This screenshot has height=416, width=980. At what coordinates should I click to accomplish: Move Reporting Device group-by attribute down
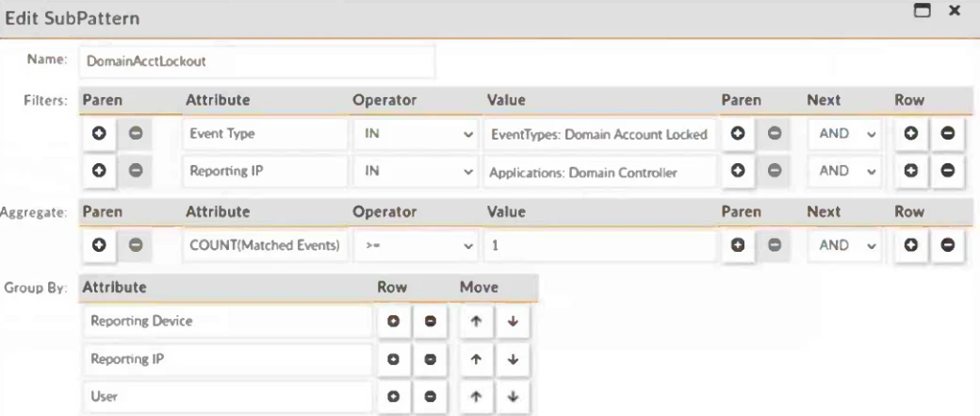(x=513, y=322)
